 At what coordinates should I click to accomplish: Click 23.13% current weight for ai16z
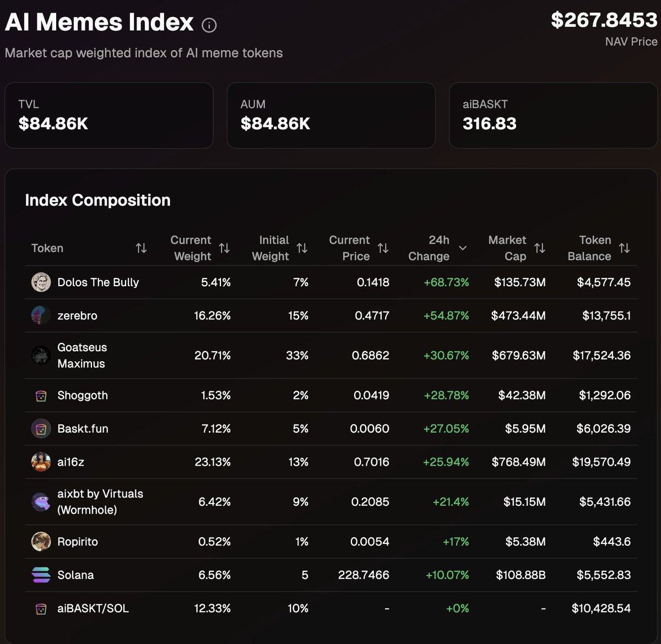click(213, 462)
